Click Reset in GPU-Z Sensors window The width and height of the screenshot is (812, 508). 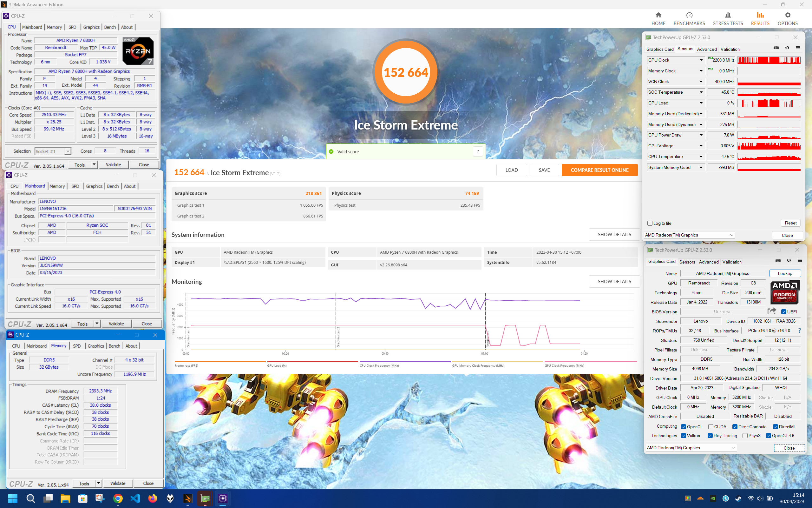790,223
